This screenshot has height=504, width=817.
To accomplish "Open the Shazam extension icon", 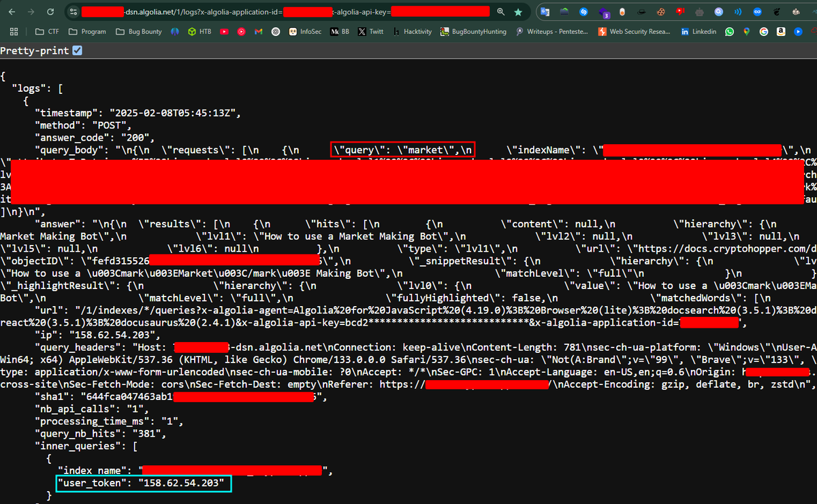I will (584, 12).
